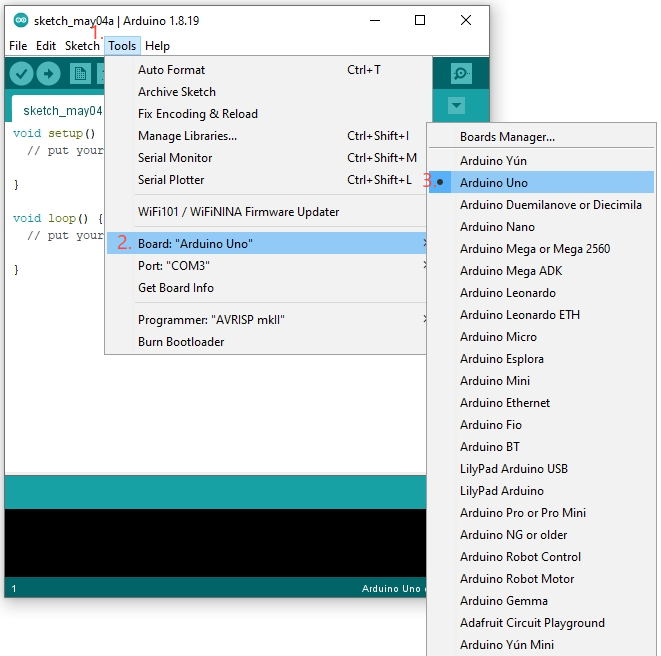This screenshot has width=661, height=656.
Task: Click the Arduino logo in the title bar
Action: click(21, 20)
